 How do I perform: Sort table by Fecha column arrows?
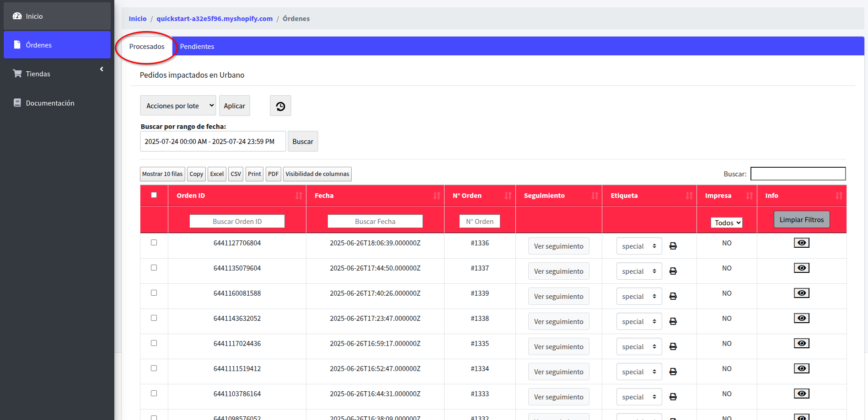click(437, 196)
